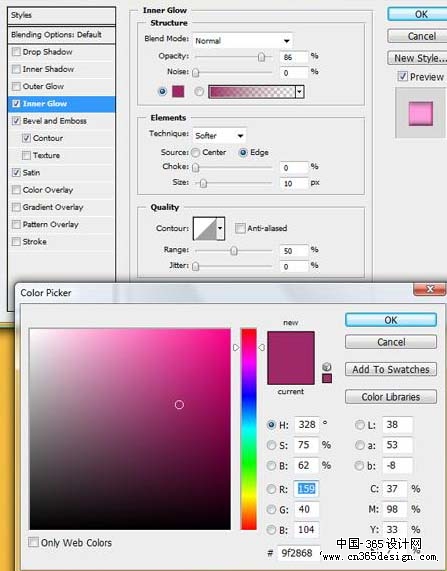Click the Add To Swatches button

point(391,369)
